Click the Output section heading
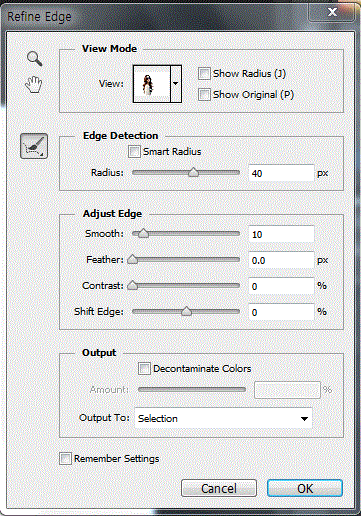Viewport: 361px width, 516px height. click(x=99, y=353)
